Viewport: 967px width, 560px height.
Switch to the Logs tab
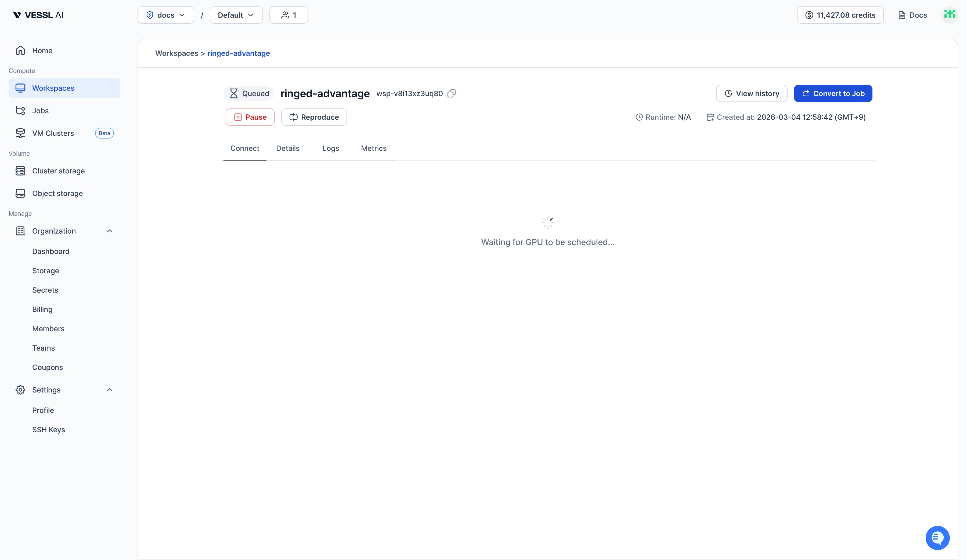pos(331,148)
